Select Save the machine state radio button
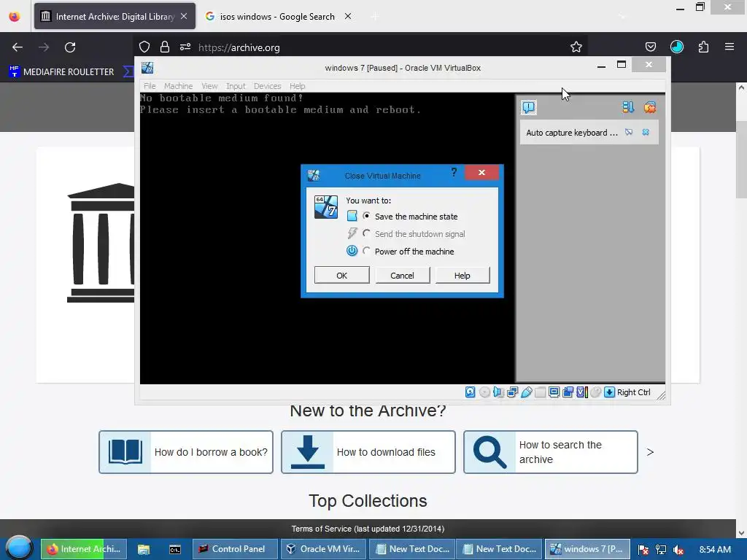 point(366,216)
